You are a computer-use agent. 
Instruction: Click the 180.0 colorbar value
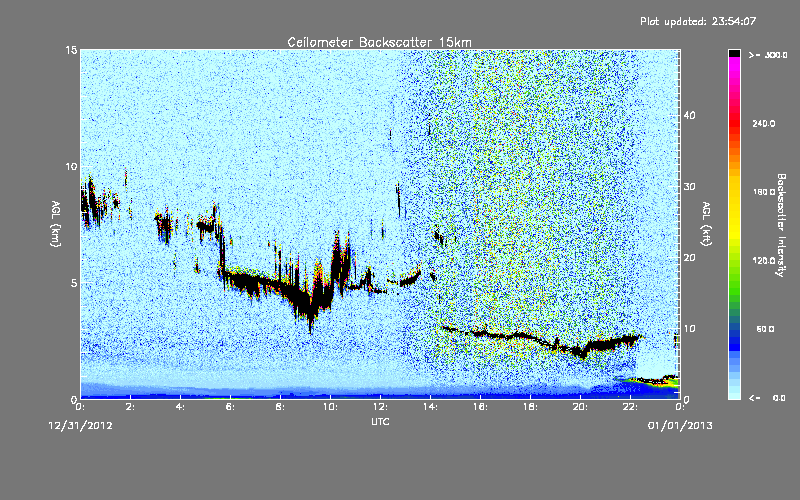pyautogui.click(x=763, y=192)
